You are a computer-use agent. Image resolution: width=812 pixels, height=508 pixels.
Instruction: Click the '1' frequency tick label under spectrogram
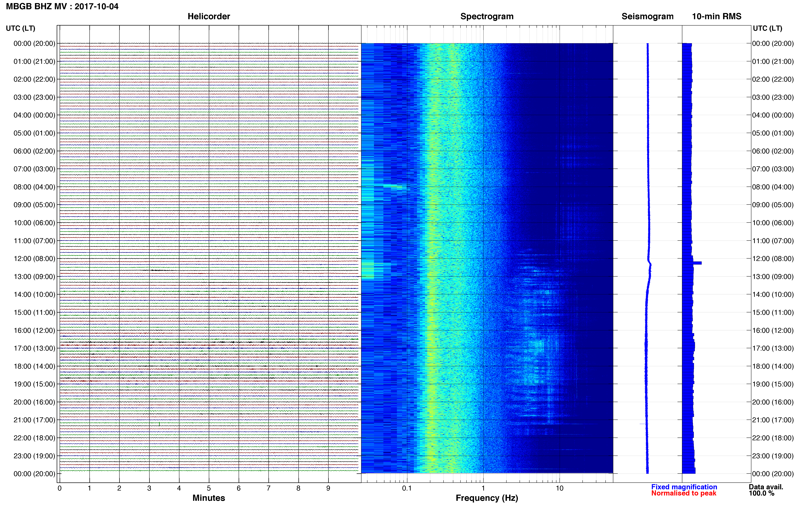coord(483,488)
